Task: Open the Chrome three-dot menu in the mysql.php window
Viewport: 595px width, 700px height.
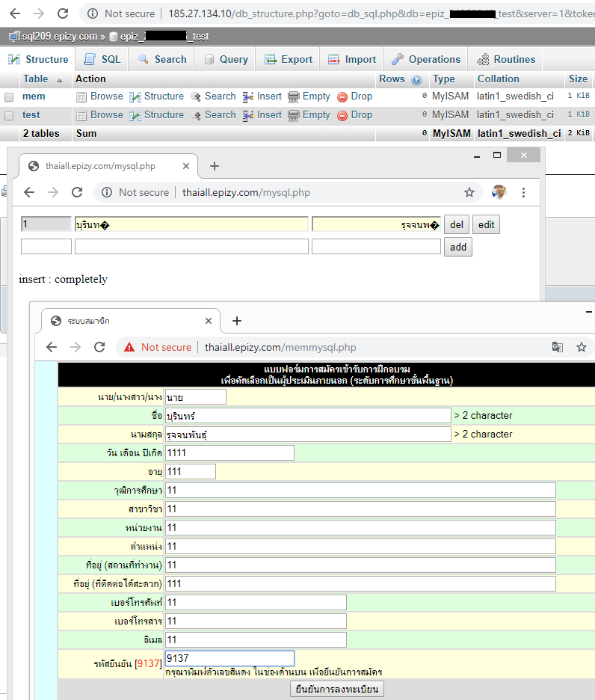Action: click(524, 192)
